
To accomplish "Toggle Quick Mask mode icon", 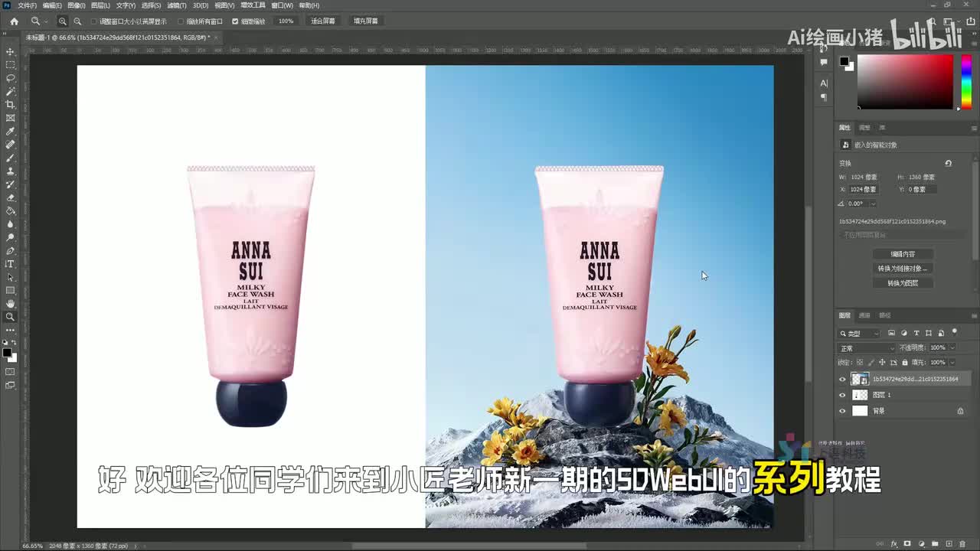I will (x=10, y=372).
